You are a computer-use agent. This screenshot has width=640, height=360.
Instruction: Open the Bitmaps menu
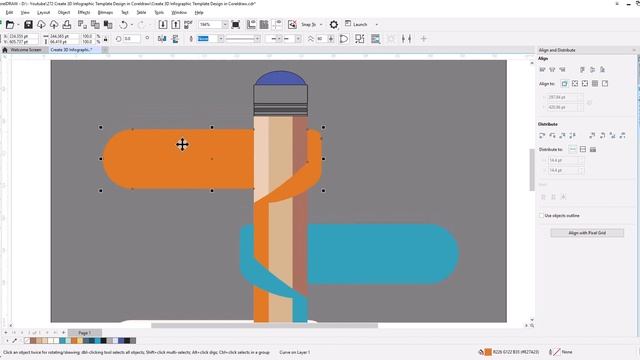point(105,13)
